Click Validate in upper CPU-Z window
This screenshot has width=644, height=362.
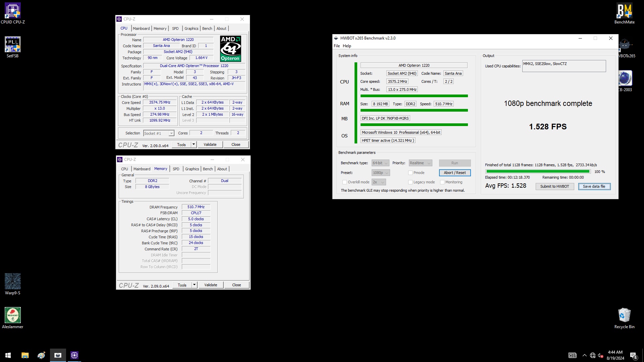pos(210,144)
